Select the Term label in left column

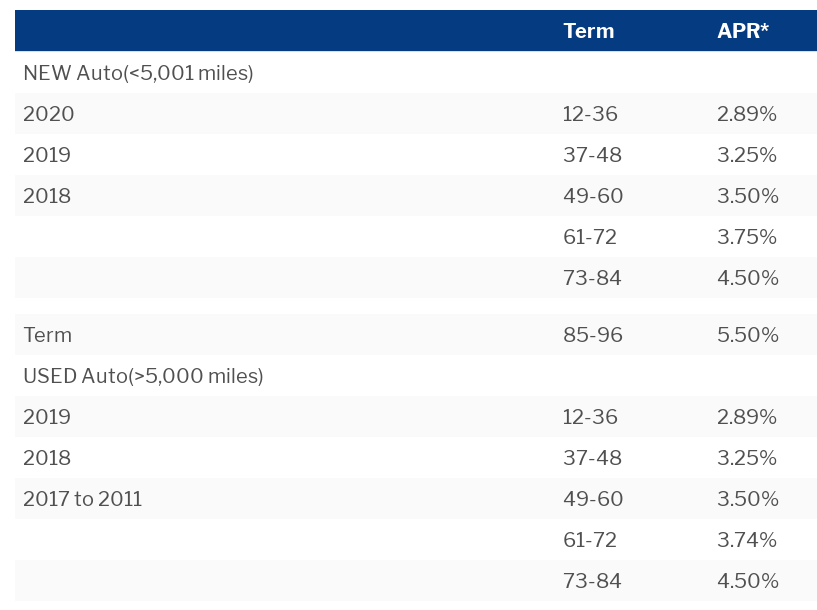coord(47,334)
